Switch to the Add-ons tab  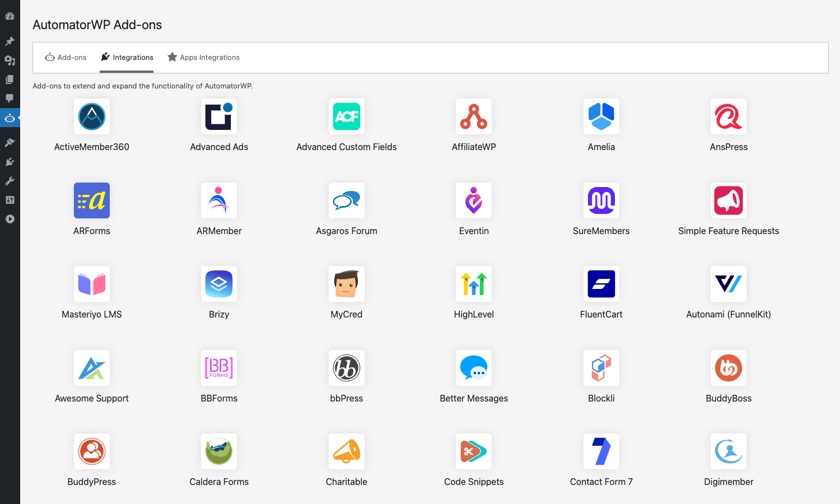(66, 57)
